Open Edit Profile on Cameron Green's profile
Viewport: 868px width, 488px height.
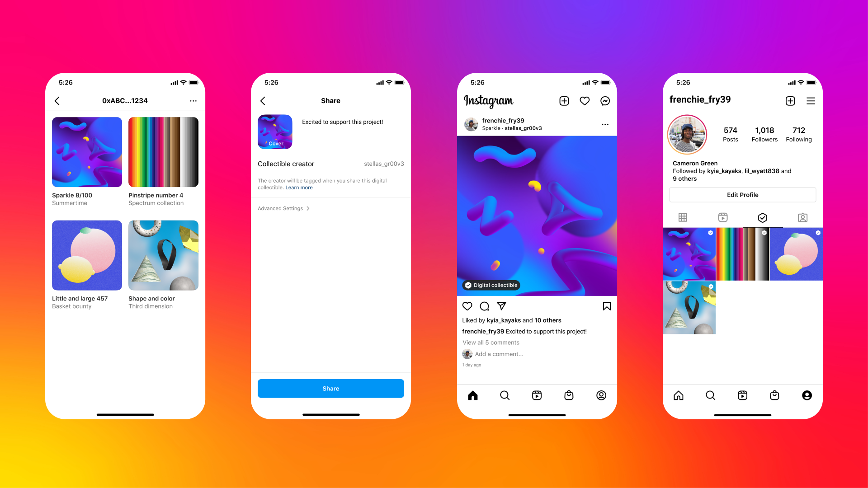click(x=742, y=194)
